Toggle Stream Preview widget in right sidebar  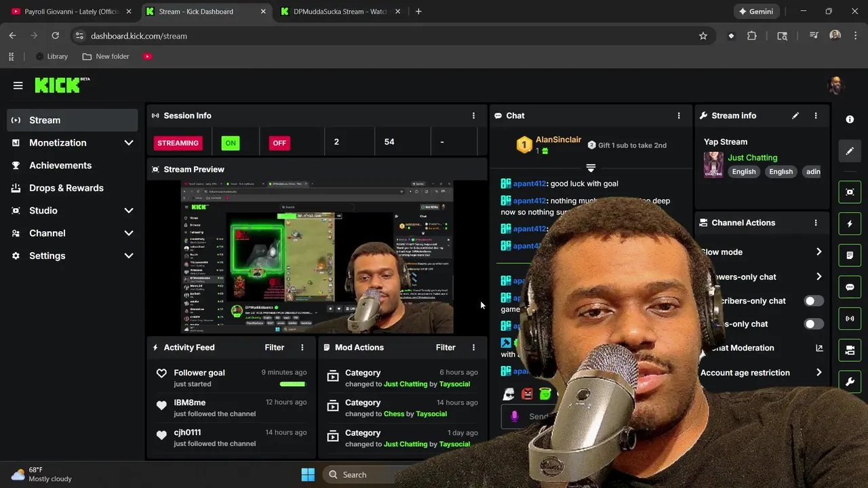[x=850, y=192]
